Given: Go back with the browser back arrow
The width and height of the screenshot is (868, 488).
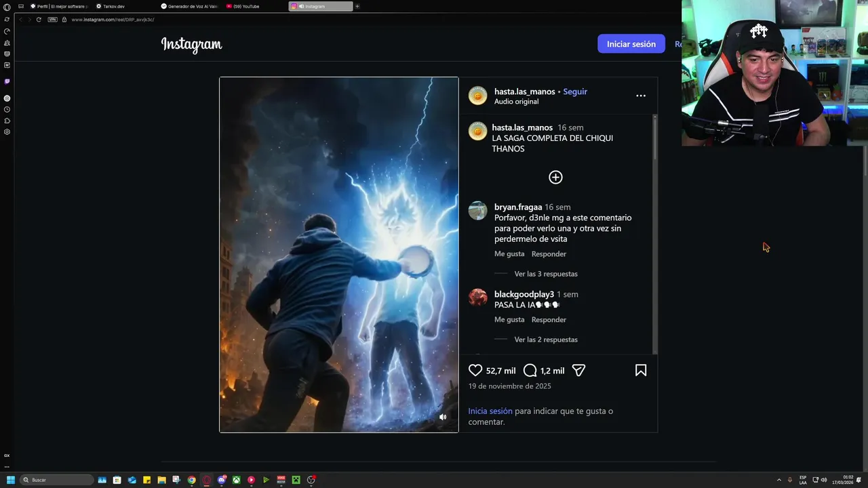Looking at the screenshot, I should tap(20, 20).
